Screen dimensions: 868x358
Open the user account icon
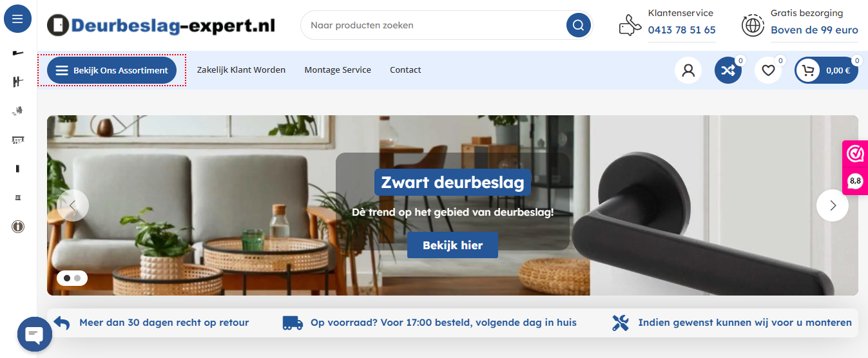[688, 70]
